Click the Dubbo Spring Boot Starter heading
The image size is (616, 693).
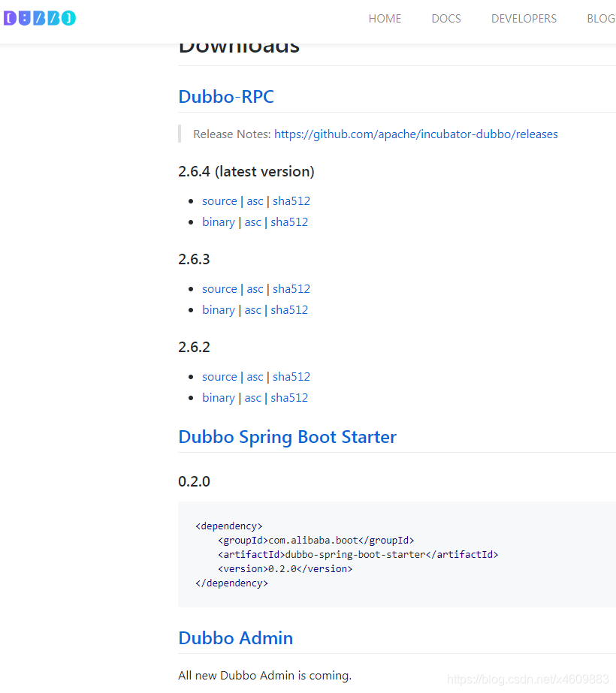288,437
